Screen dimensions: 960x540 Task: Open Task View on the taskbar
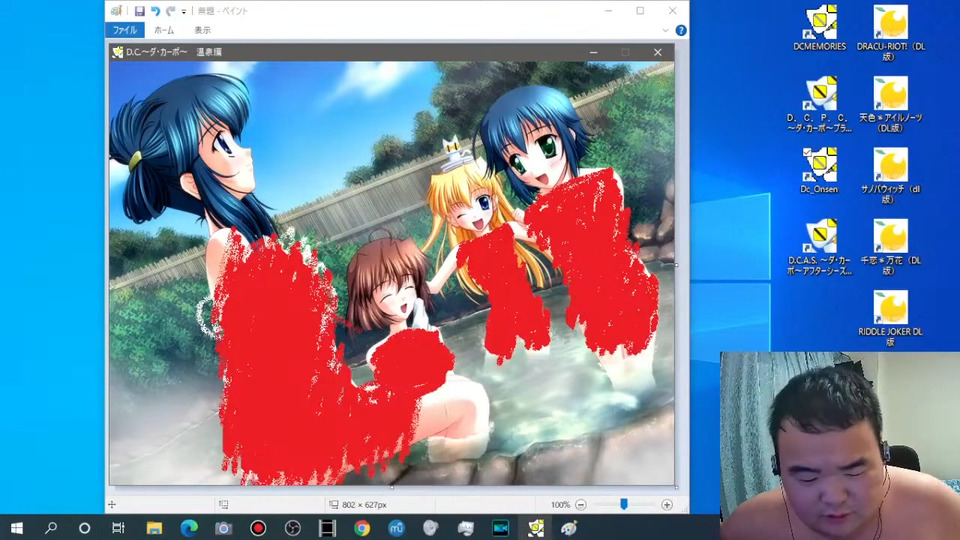pos(118,528)
